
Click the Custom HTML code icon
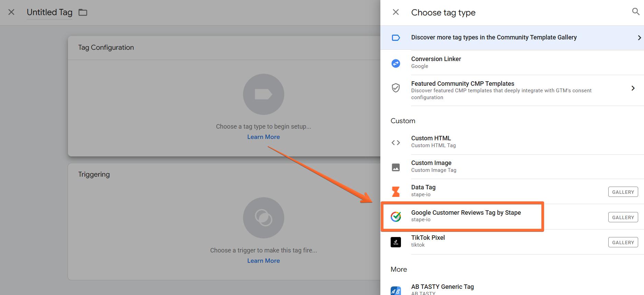[396, 143]
